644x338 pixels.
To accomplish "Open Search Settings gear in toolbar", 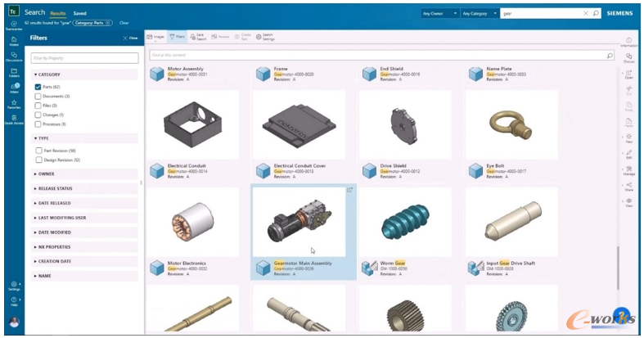I will [265, 37].
